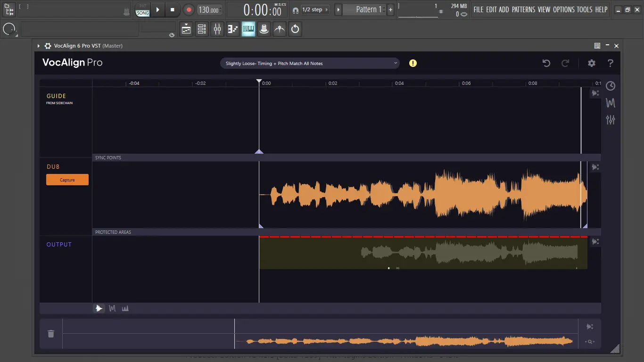This screenshot has width=644, height=362.
Task: Expand the plugin options arrow beside VocAlign title
Action: [39, 46]
